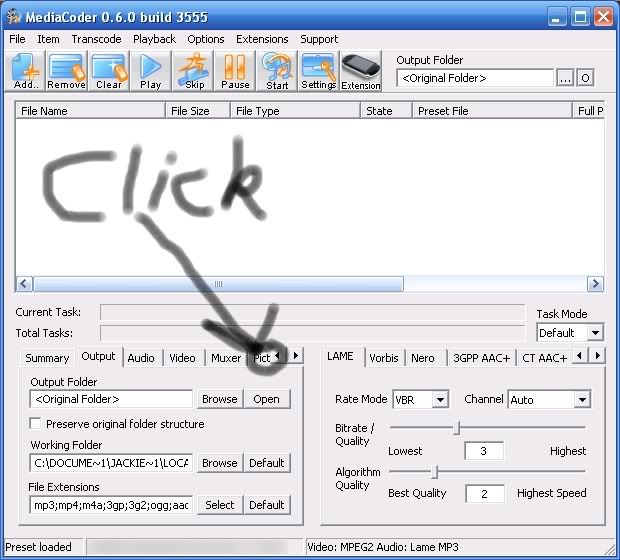This screenshot has height=560, width=620.
Task: Click the Extension device icon
Action: coord(361,71)
